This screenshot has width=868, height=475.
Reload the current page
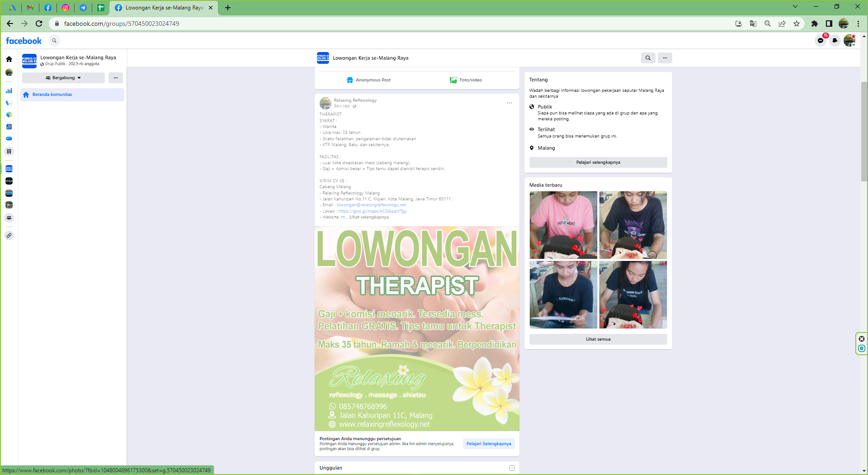pyautogui.click(x=39, y=24)
